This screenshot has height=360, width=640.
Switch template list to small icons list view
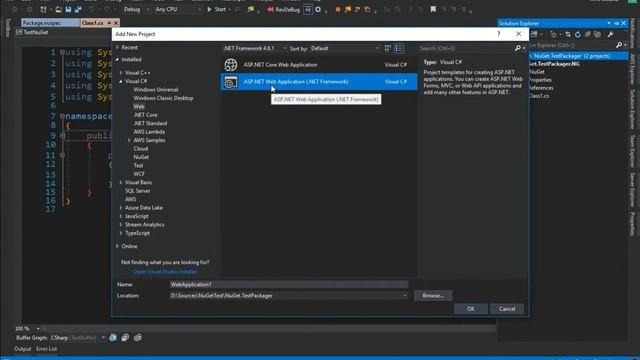click(x=399, y=48)
